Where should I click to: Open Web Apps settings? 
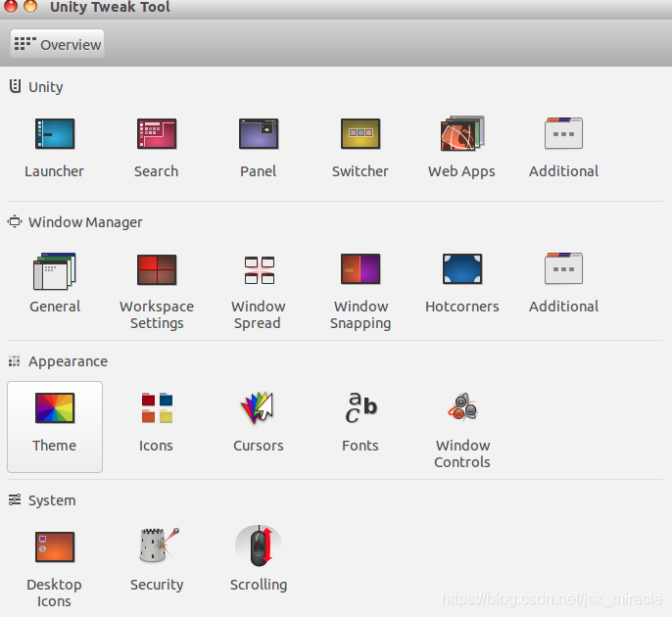[462, 147]
